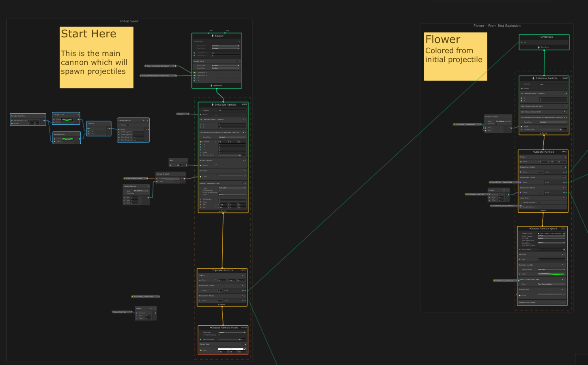Toggle Use Alpha Clipping in Output Particle Point
Image resolution: width=588 pixels, height=365 pixels.
219,335
